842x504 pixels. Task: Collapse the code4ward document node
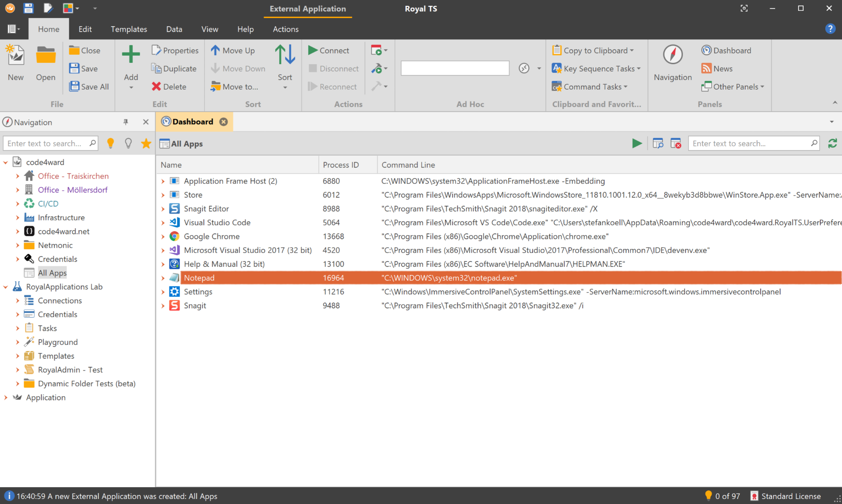(x=5, y=162)
